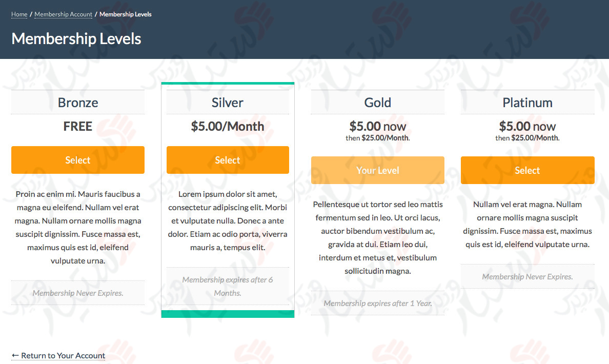609x364 pixels.
Task: Click the Bronze plan title
Action: click(77, 102)
